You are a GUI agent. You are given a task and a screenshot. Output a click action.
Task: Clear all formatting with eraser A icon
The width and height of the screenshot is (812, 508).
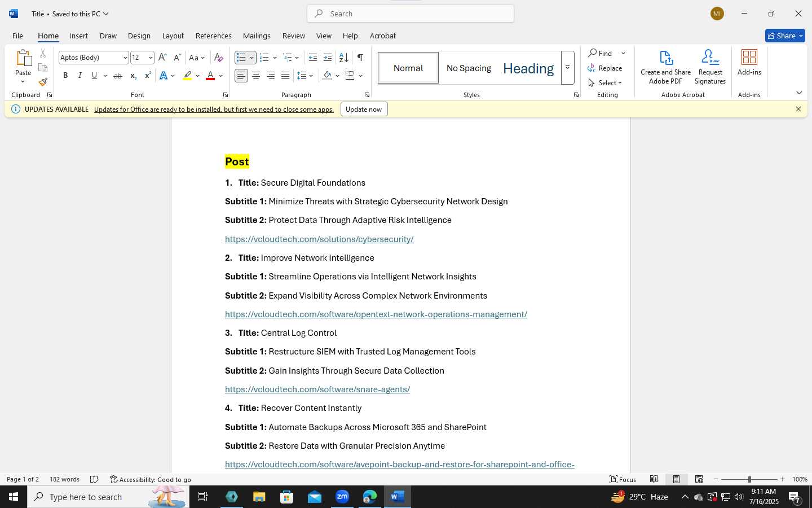(x=219, y=58)
